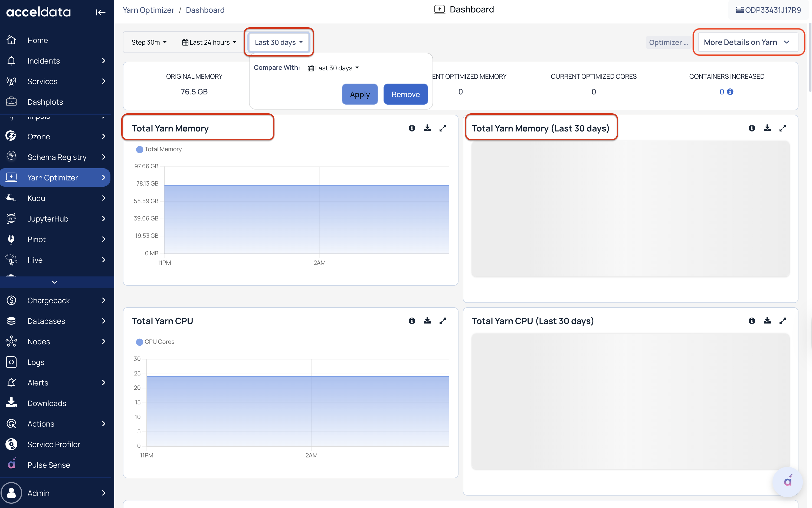The image size is (812, 508).
Task: Collapse the sidebar with the arrow icon
Action: pyautogui.click(x=100, y=12)
